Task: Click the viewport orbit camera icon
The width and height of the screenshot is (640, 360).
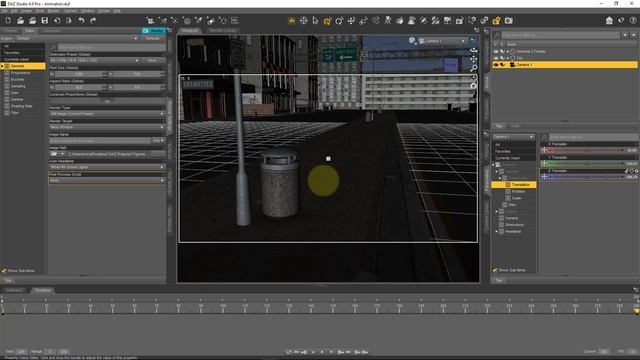Action: 473,50
